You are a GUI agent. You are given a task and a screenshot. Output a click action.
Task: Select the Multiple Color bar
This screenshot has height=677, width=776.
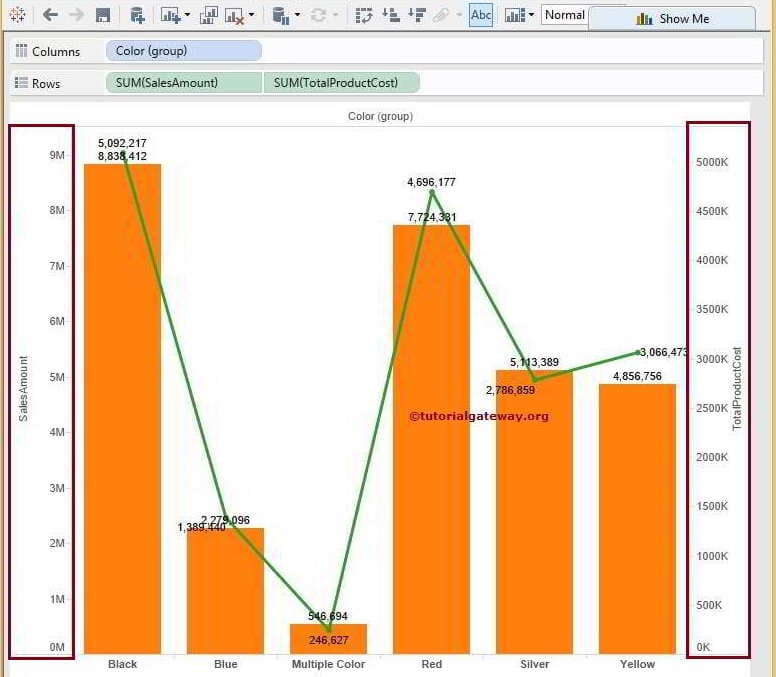point(328,639)
